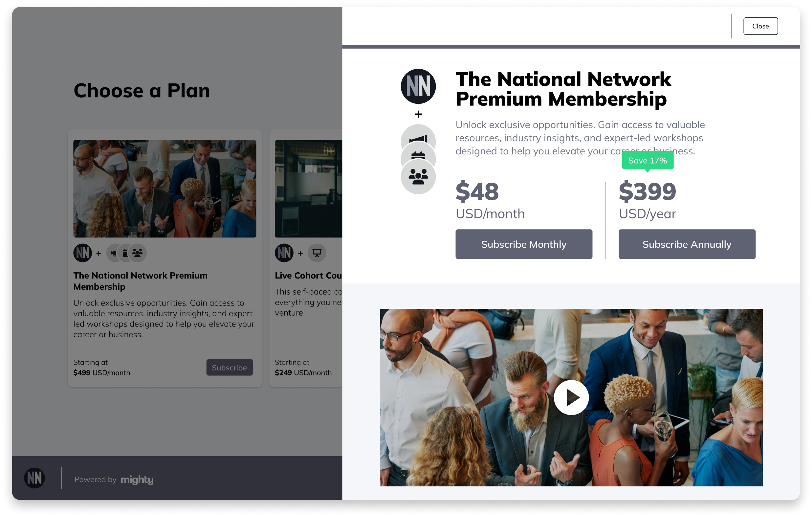The image size is (812, 517).
Task: Select the NN avatar on the Live Cohort card
Action: tap(284, 253)
